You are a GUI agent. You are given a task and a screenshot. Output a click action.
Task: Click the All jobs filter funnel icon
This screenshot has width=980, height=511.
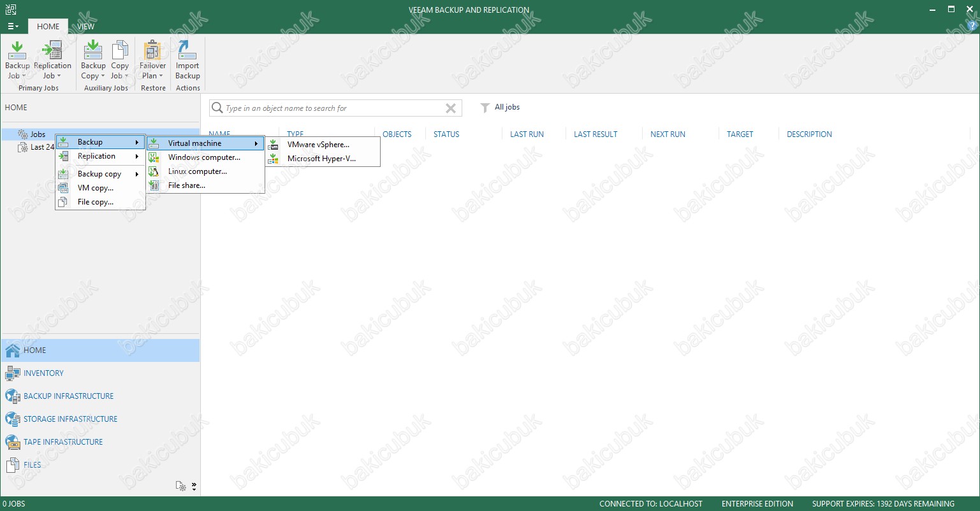[485, 108]
